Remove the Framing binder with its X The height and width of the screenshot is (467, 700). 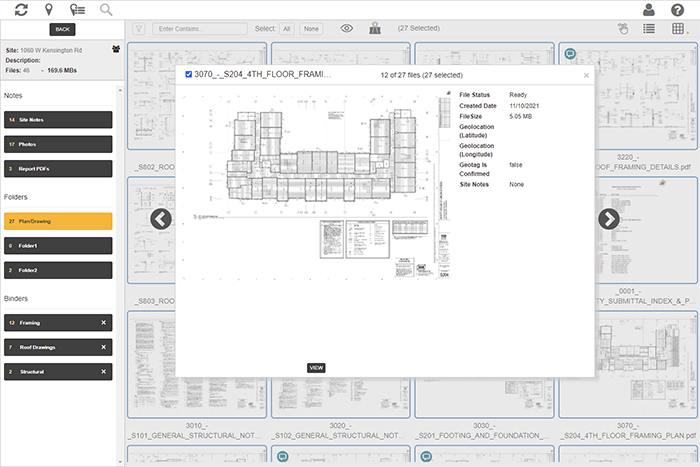click(103, 323)
